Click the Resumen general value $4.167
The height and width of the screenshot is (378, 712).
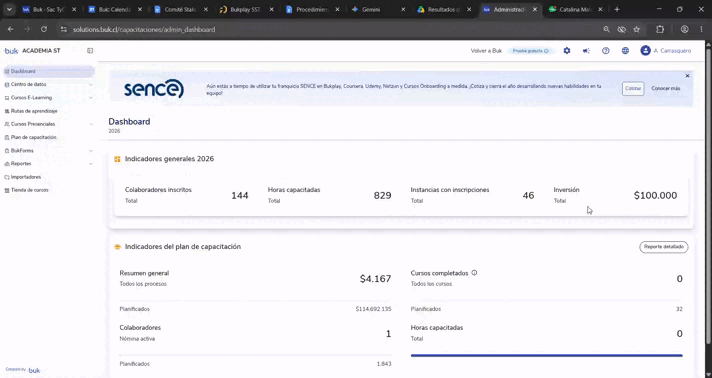pos(376,279)
